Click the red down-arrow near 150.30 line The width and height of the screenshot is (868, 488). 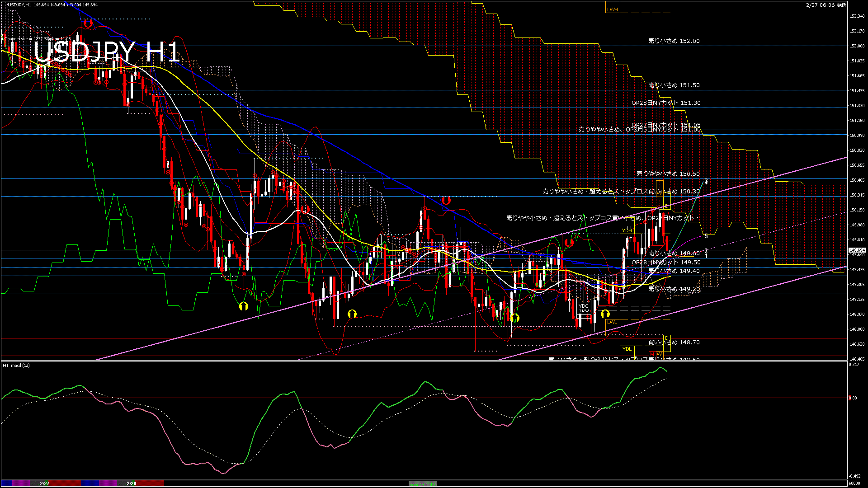446,200
